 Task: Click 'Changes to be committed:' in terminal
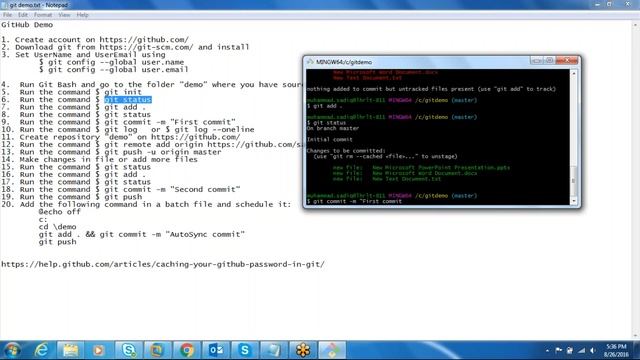346,151
